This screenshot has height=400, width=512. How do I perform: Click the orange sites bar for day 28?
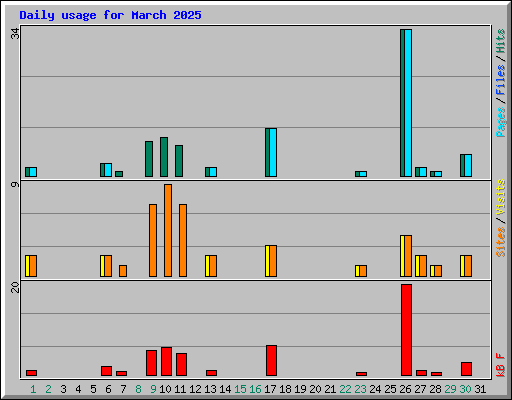pyautogui.click(x=438, y=271)
